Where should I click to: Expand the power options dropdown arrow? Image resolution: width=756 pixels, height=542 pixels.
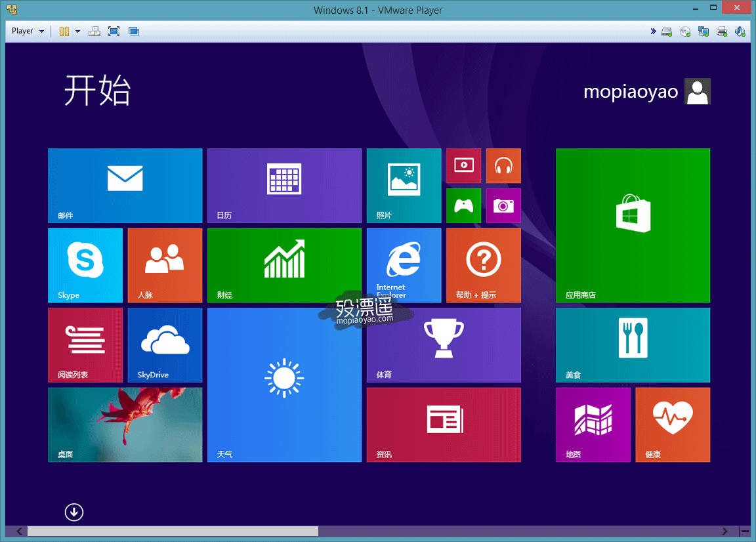click(x=77, y=31)
